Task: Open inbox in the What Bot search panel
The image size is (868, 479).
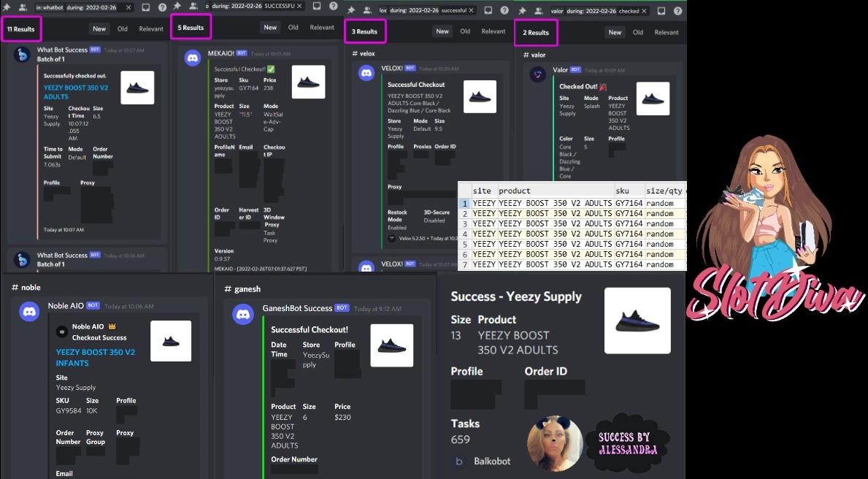Action: pos(145,7)
